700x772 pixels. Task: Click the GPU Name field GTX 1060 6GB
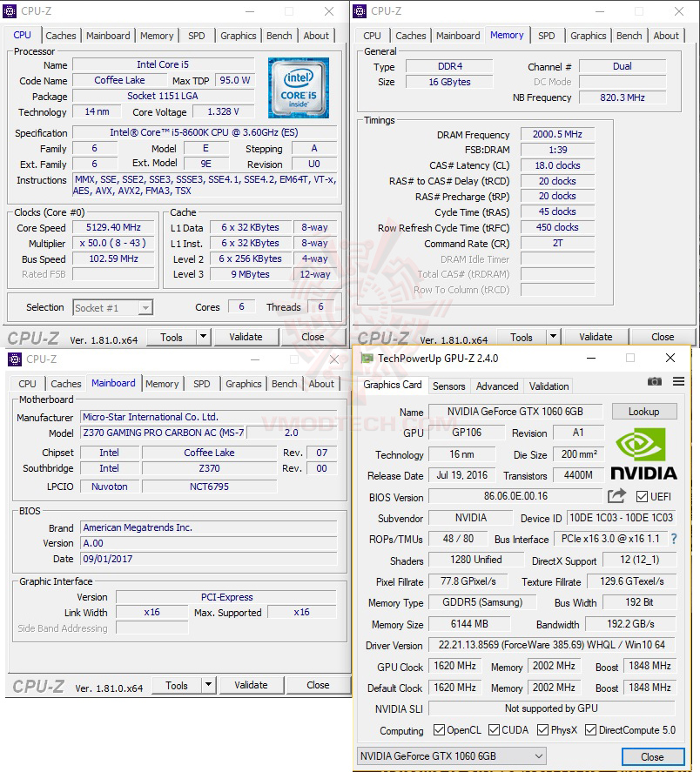[x=515, y=411]
